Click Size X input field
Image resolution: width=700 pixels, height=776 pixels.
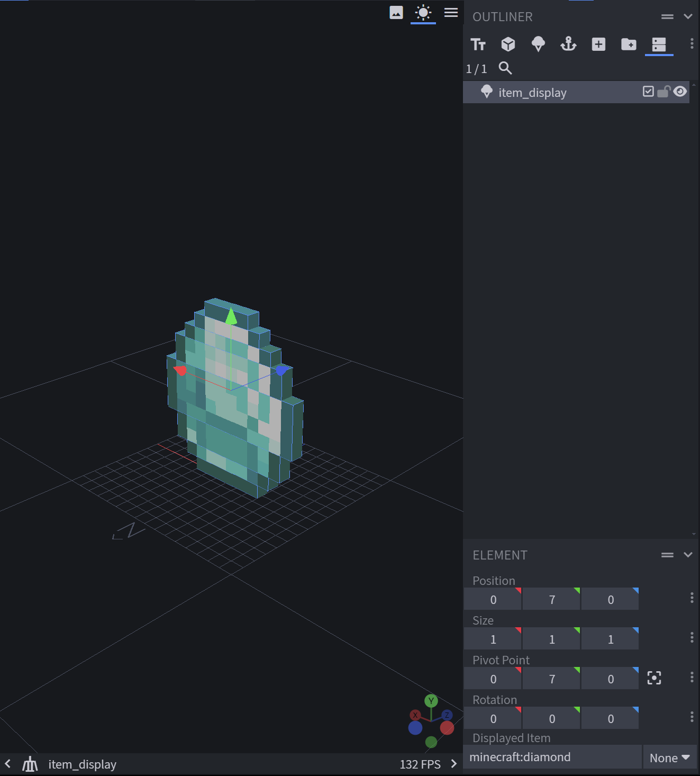coord(493,639)
